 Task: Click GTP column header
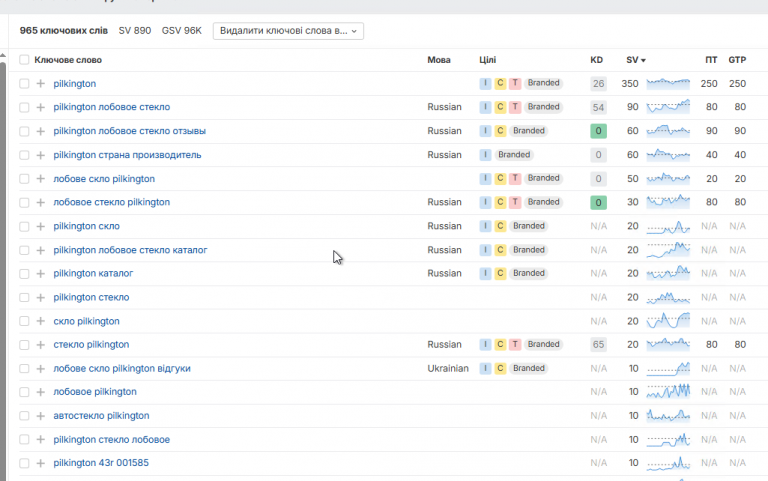pos(737,60)
